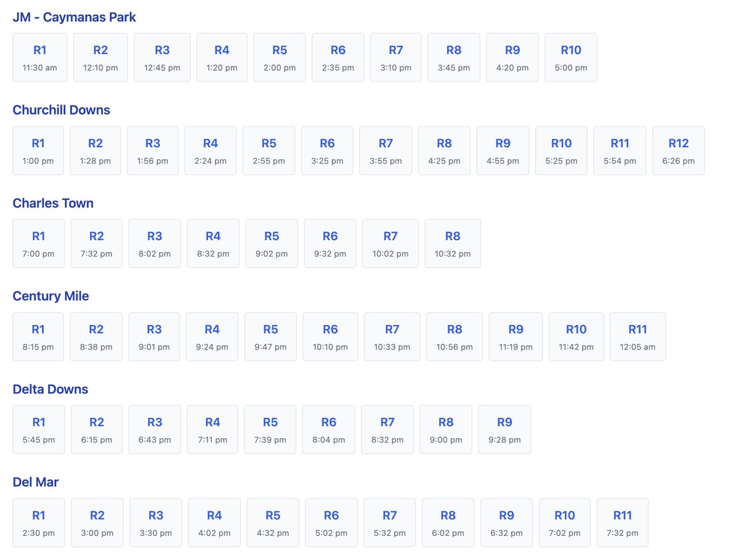
Task: Open Del Mar R1 at 2:30 pm
Action: 39,522
